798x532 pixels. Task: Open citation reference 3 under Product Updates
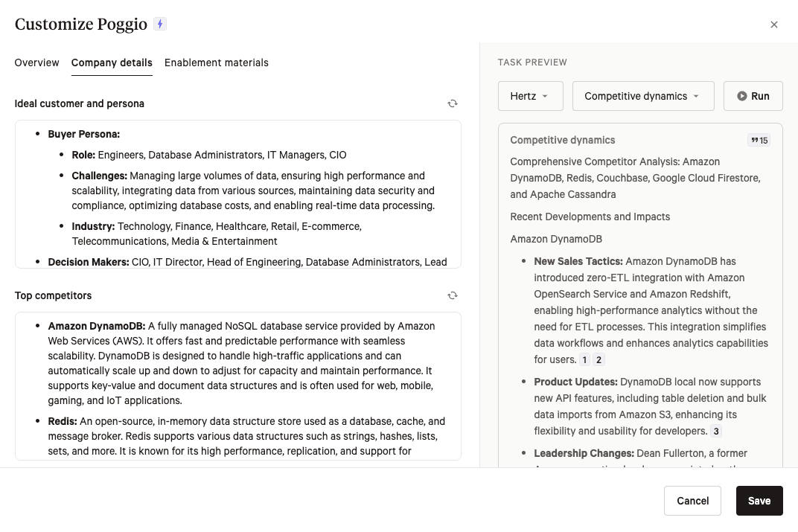coord(716,432)
